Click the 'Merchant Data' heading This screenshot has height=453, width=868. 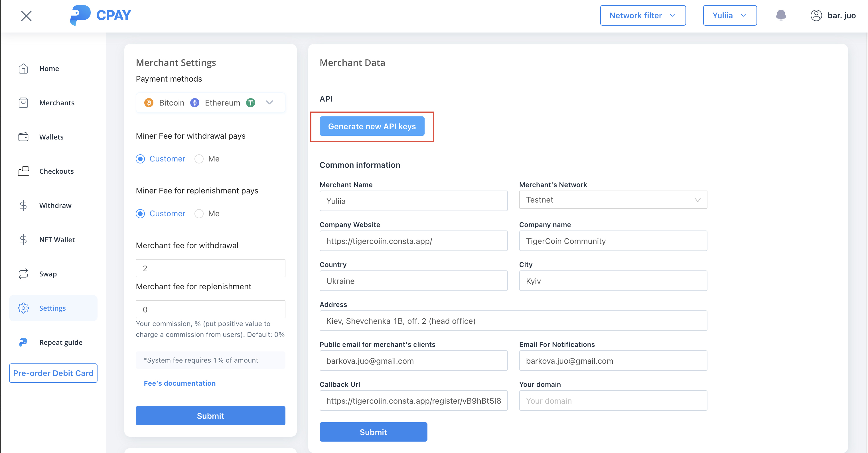352,63
